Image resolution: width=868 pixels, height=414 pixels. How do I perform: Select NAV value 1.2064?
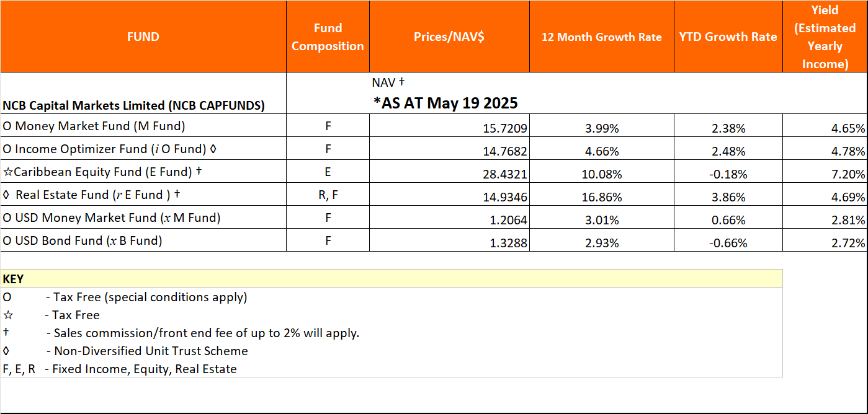[x=509, y=221]
